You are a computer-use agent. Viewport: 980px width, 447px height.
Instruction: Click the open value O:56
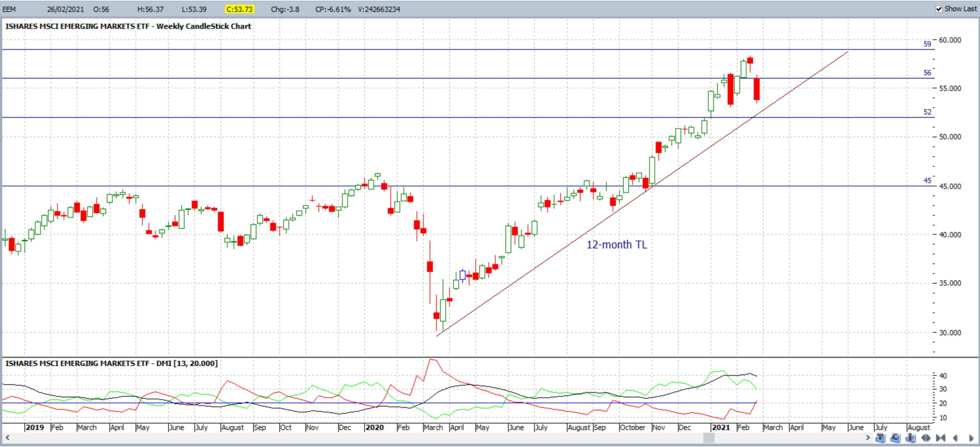pyautogui.click(x=101, y=9)
